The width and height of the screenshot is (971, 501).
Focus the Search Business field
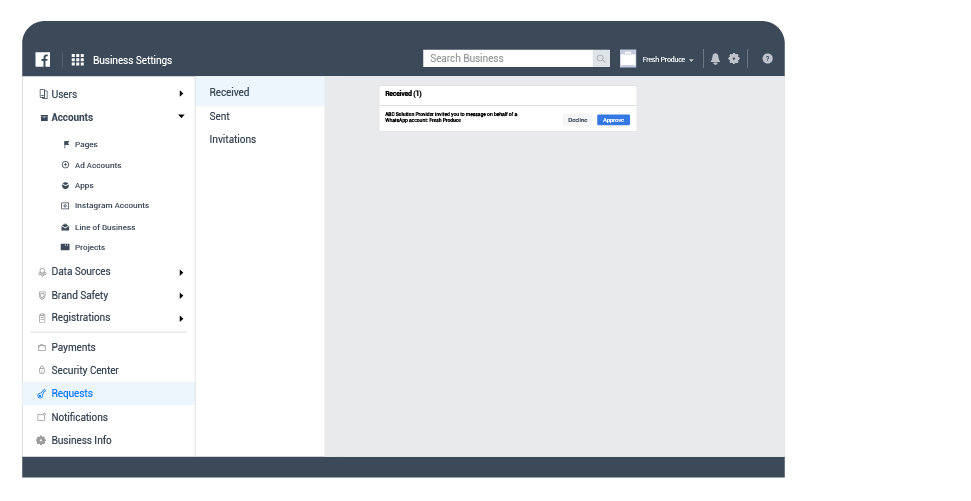pyautogui.click(x=508, y=59)
